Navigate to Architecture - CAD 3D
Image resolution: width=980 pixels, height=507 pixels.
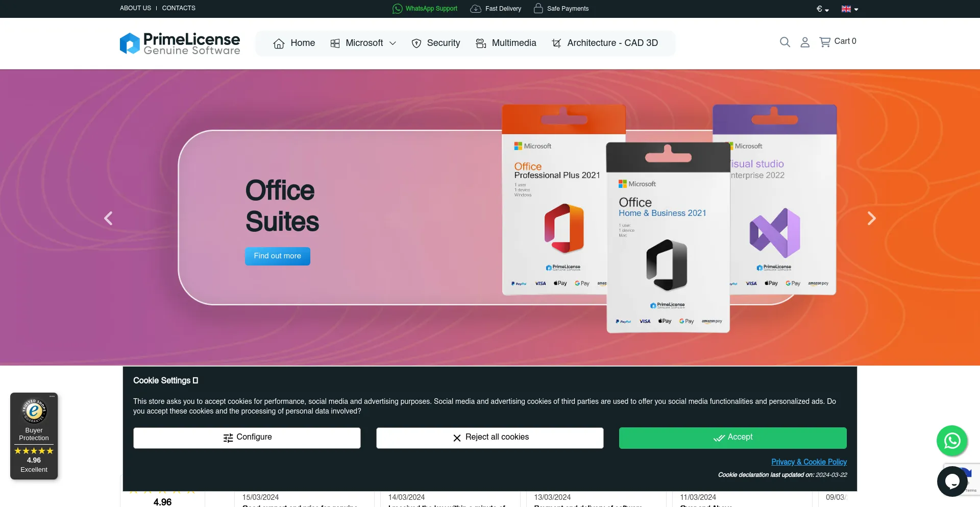pyautogui.click(x=605, y=43)
